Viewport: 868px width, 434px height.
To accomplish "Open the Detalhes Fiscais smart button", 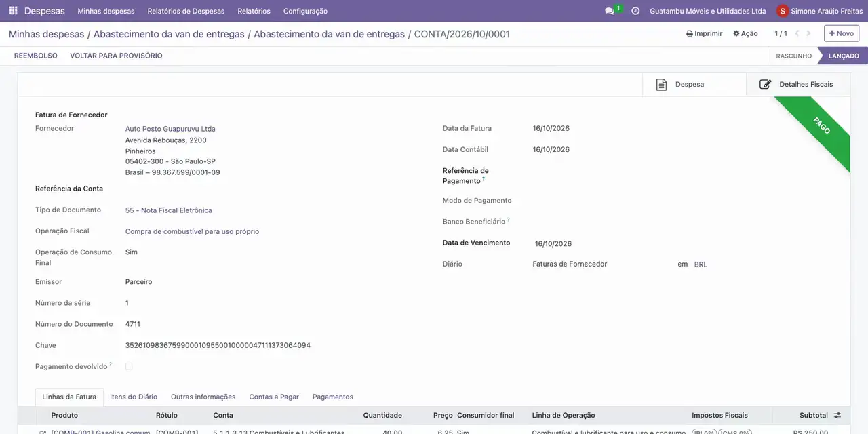I will click(797, 84).
